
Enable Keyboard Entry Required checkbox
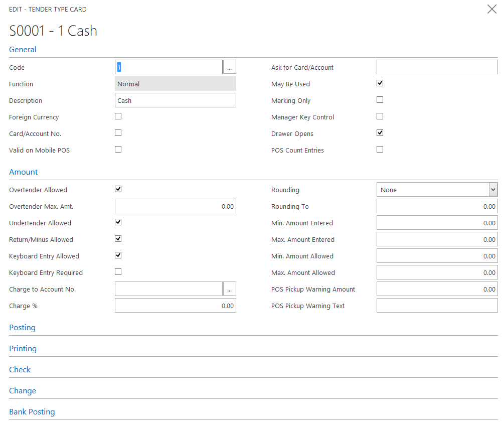pyautogui.click(x=118, y=272)
